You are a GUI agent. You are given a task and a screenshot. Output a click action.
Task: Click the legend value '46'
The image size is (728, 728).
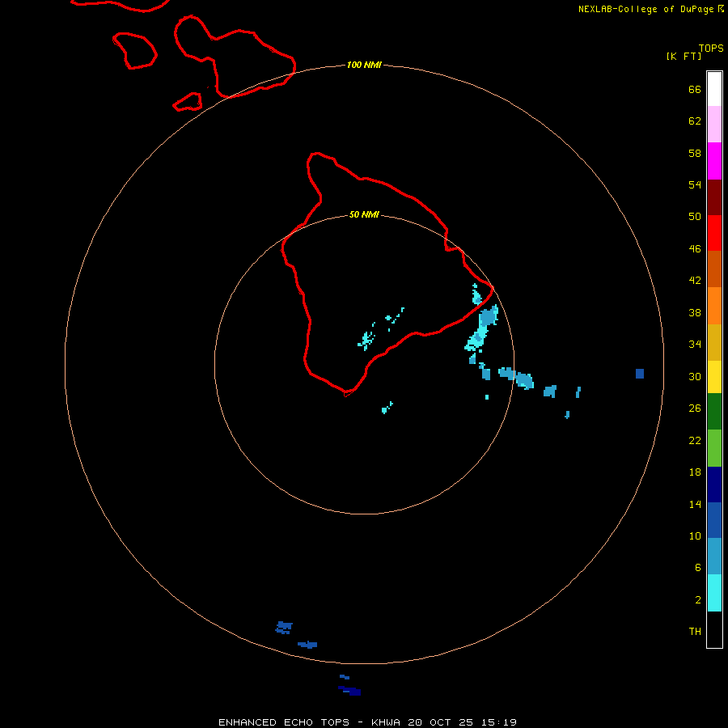point(695,249)
